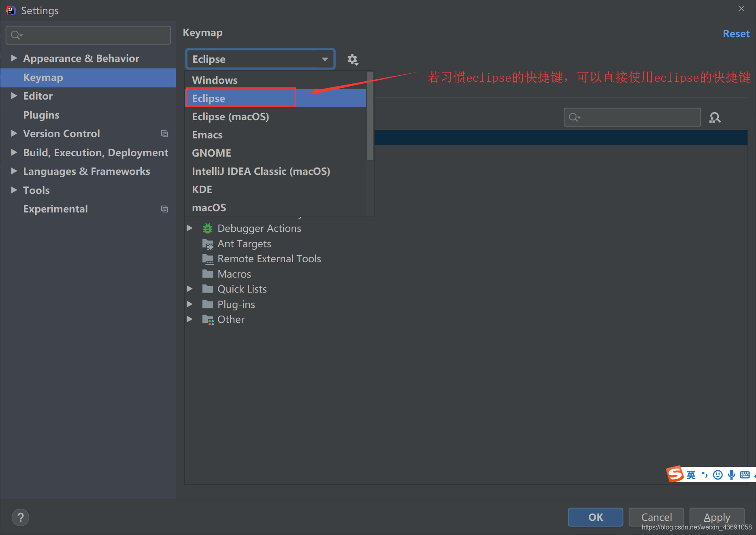The height and width of the screenshot is (535, 756).
Task: Click the keymap dropdown list scrollbar
Action: coord(370,117)
